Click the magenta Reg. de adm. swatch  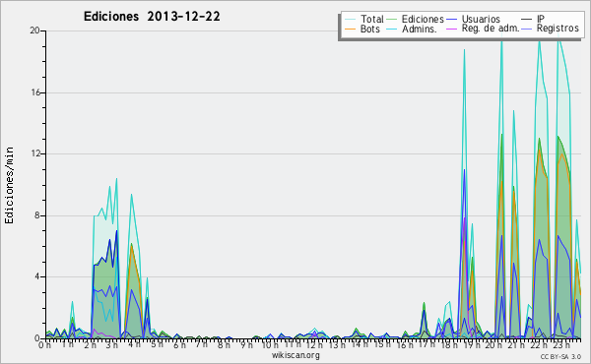pos(451,29)
